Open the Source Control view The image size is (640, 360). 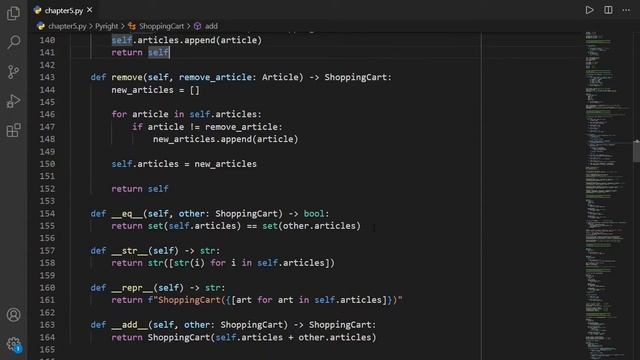[13, 72]
